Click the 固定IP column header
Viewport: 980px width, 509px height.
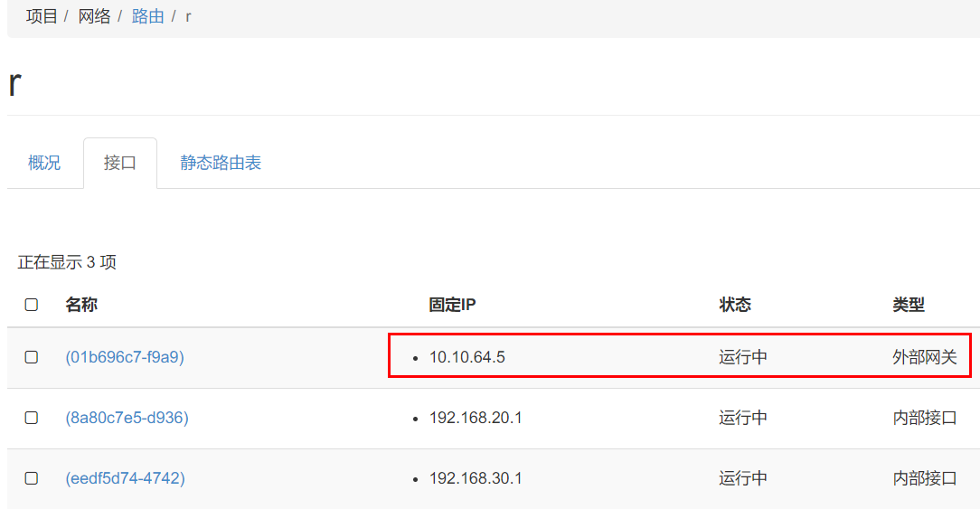(x=453, y=306)
